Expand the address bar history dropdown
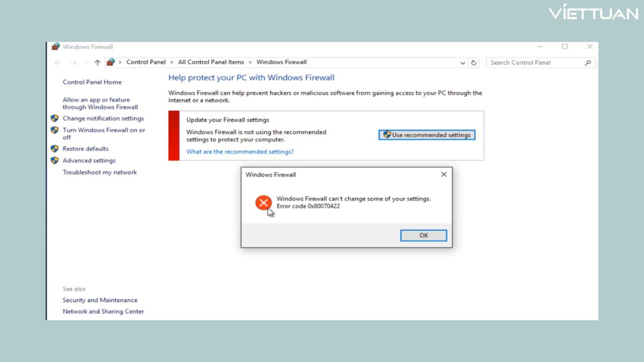The width and height of the screenshot is (644, 362). click(x=463, y=63)
